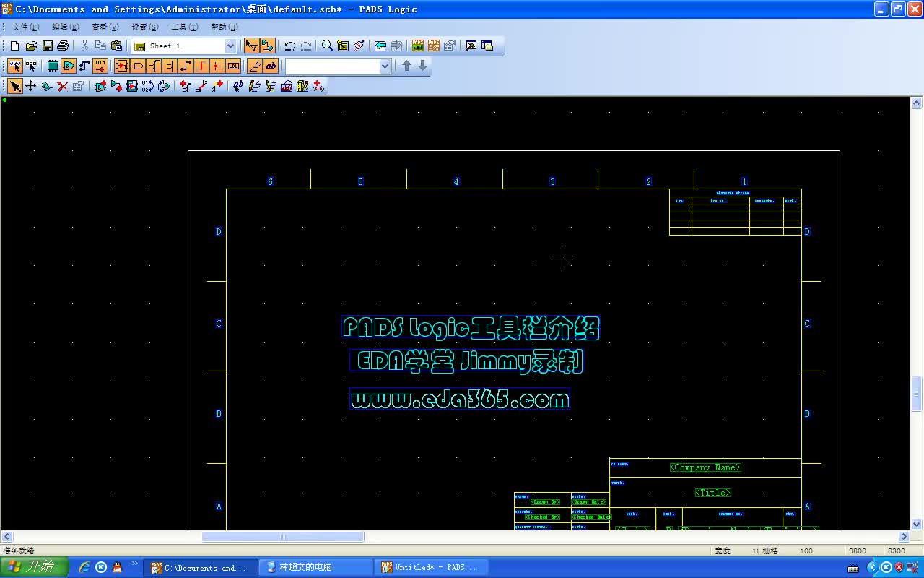The height and width of the screenshot is (578, 924).
Task: Click the Swap Pins tool
Action: pyautogui.click(x=164, y=86)
